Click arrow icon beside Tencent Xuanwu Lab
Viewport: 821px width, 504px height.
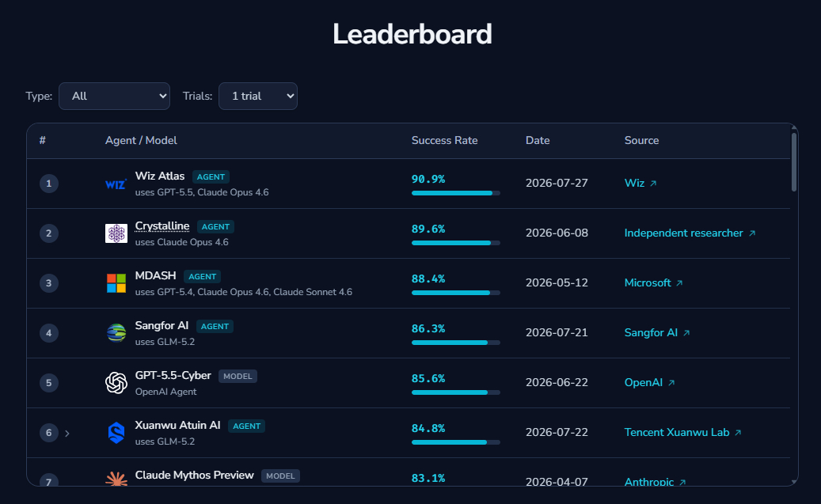[x=738, y=433]
